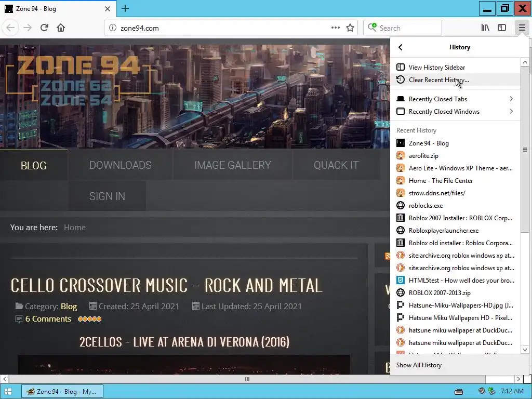Toggle the sidebars toolbar button
Screen dimensions: 532x399
(x=502, y=28)
